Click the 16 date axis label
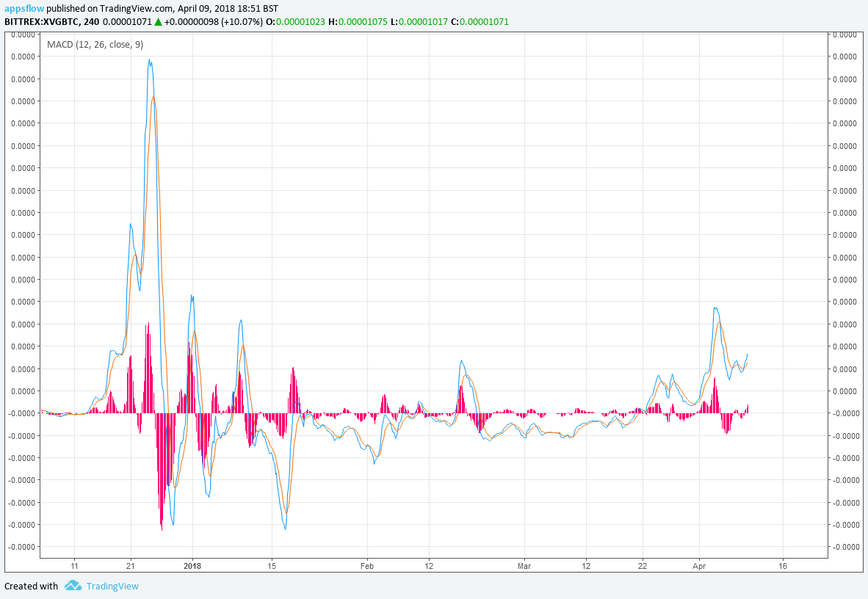Image resolution: width=868 pixels, height=599 pixels. tap(782, 566)
